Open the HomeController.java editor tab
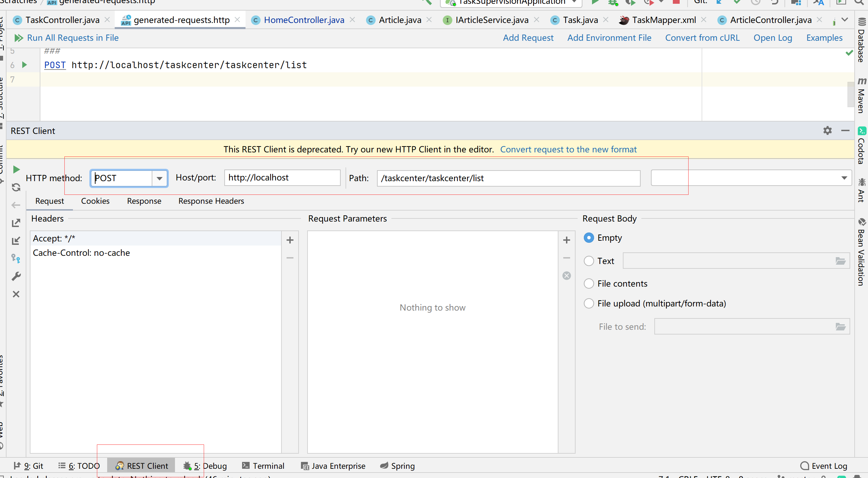 click(x=303, y=20)
